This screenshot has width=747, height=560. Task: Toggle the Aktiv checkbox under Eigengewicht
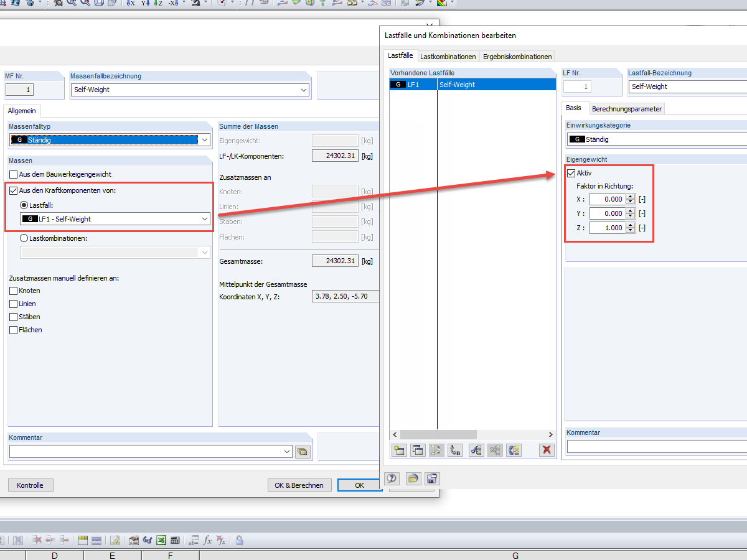coord(571,173)
